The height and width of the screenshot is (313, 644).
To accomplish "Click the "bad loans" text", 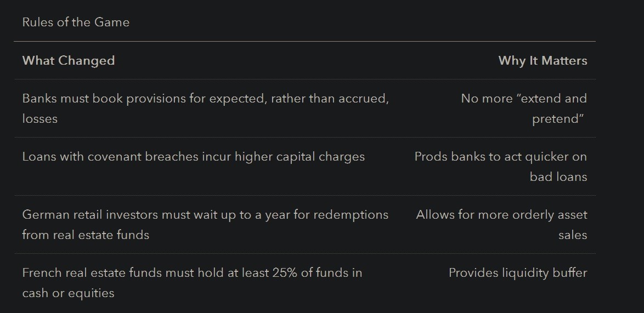I will (558, 177).
